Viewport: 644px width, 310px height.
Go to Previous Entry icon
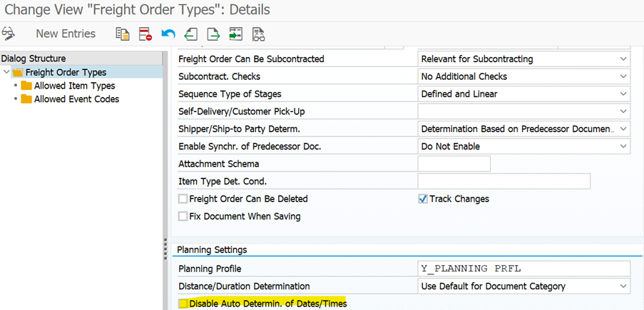tap(190, 34)
